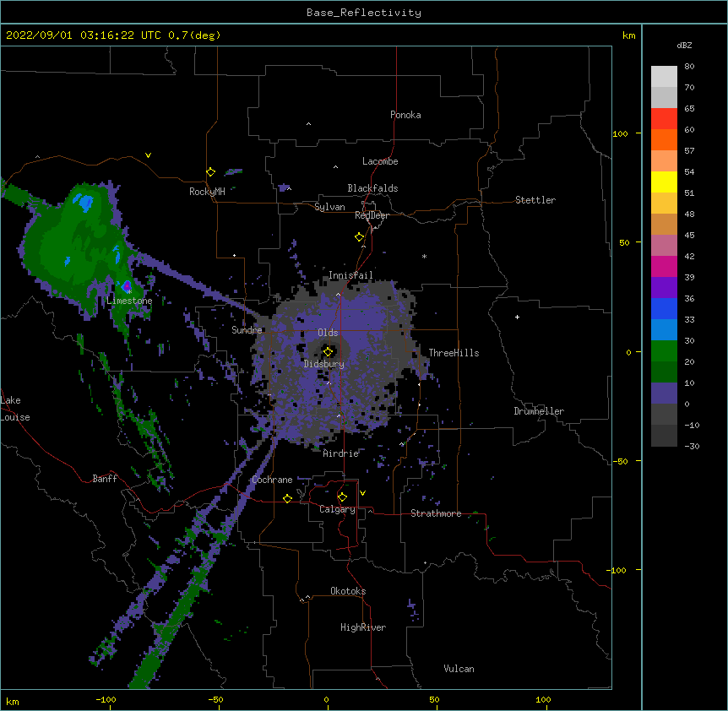Click the Base_Reflectivity title

(x=364, y=13)
